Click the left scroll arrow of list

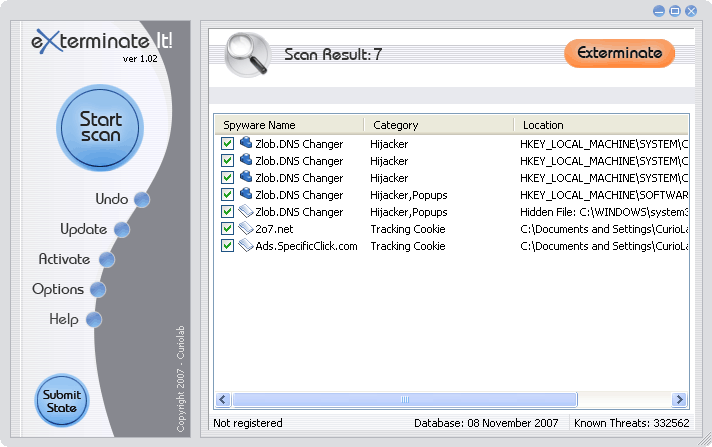click(223, 399)
